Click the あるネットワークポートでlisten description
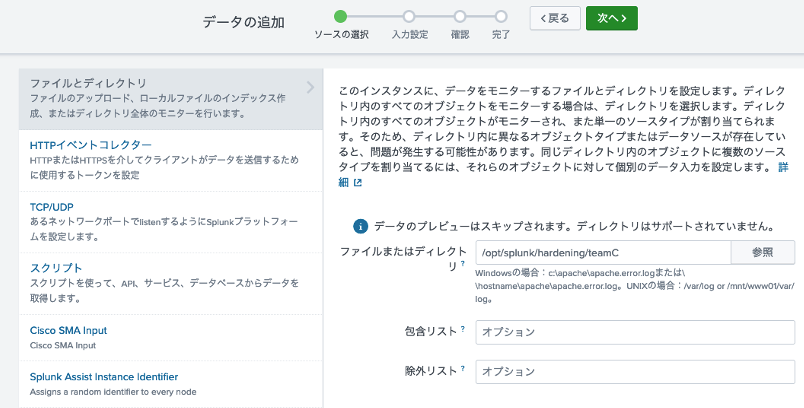 (164, 229)
